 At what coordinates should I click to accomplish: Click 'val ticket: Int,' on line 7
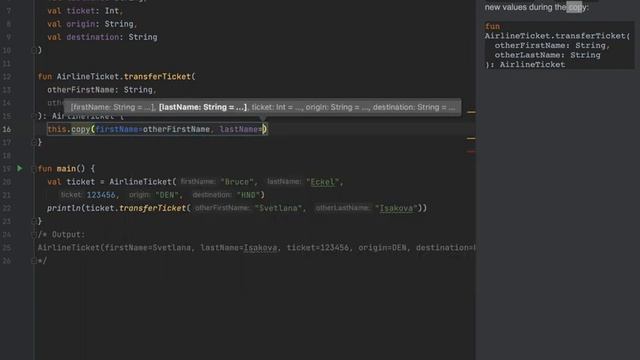tap(85, 11)
